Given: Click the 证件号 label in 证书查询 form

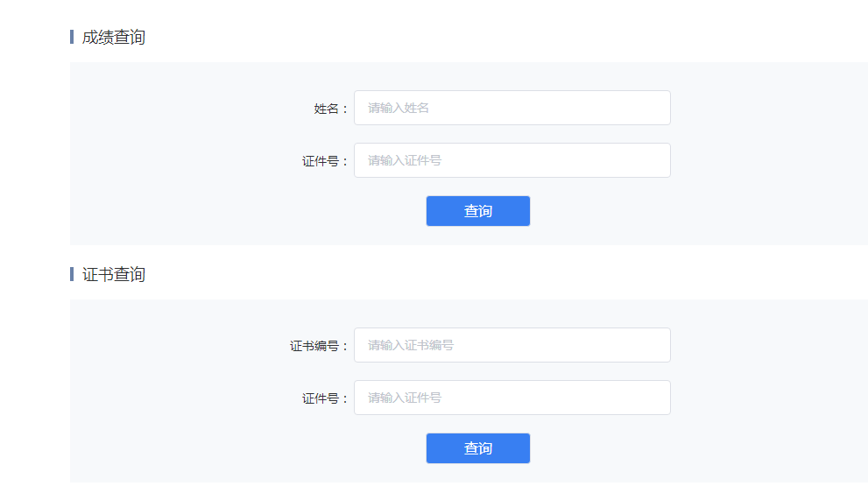Looking at the screenshot, I should point(324,398).
